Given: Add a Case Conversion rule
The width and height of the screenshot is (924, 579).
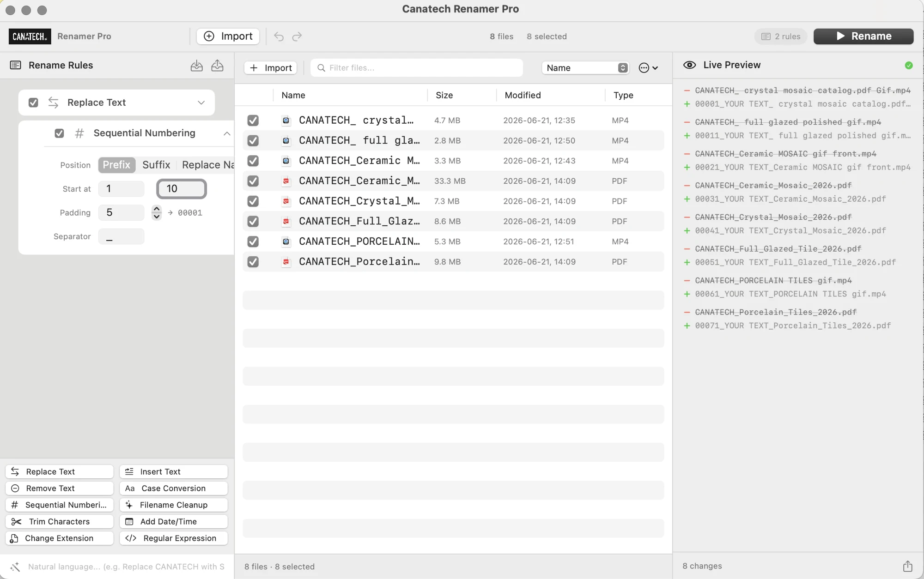Looking at the screenshot, I should coord(174,488).
